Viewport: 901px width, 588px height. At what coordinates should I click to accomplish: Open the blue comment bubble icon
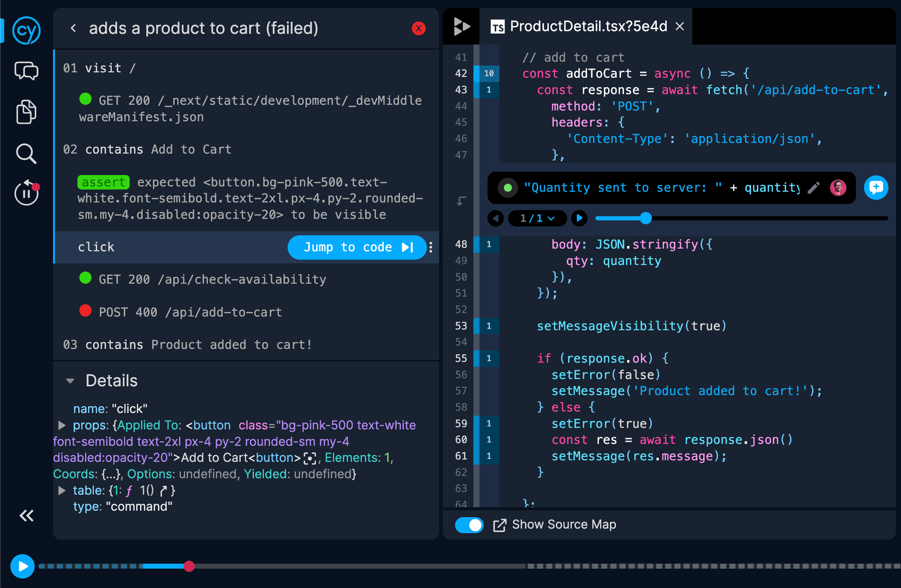pyautogui.click(x=877, y=187)
